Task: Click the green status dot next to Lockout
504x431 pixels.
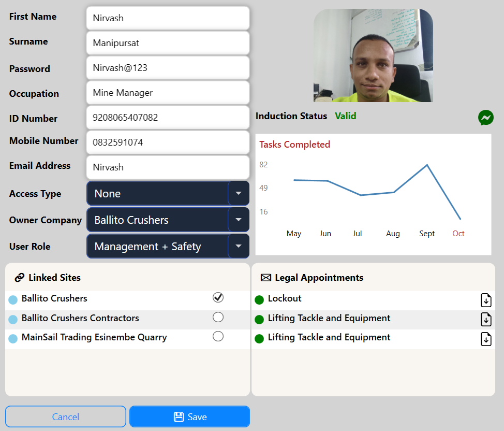Action: point(259,300)
